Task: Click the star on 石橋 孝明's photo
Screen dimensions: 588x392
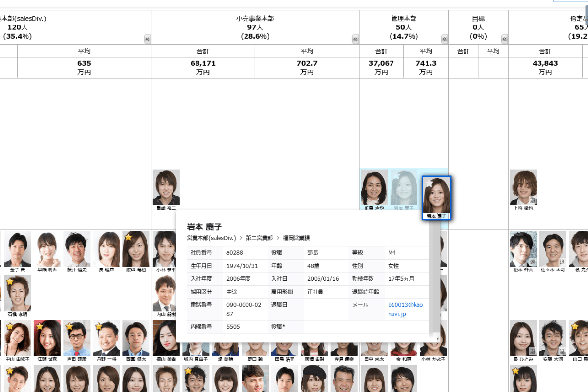Action: pos(10,282)
